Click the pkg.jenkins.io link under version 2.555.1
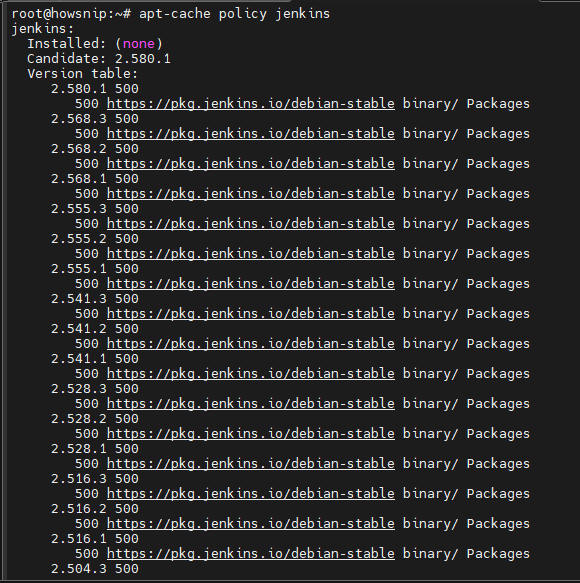Image resolution: width=580 pixels, height=583 pixels. pyautogui.click(x=251, y=284)
